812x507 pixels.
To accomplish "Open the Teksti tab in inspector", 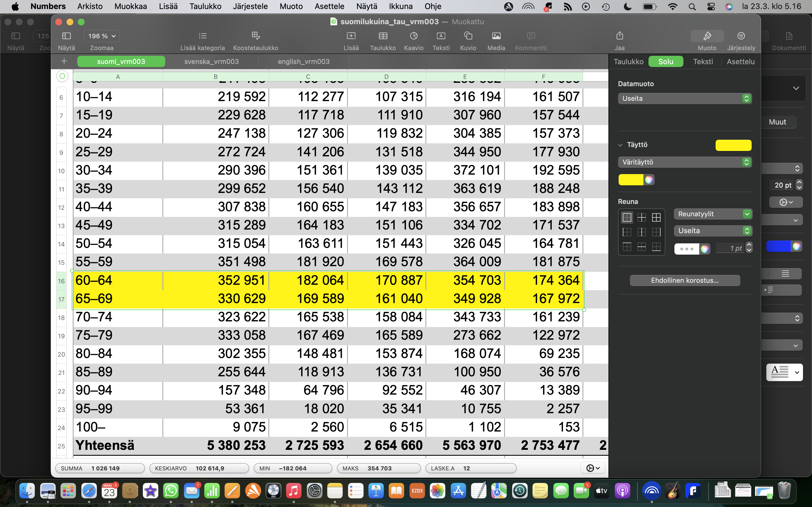I will tap(703, 62).
